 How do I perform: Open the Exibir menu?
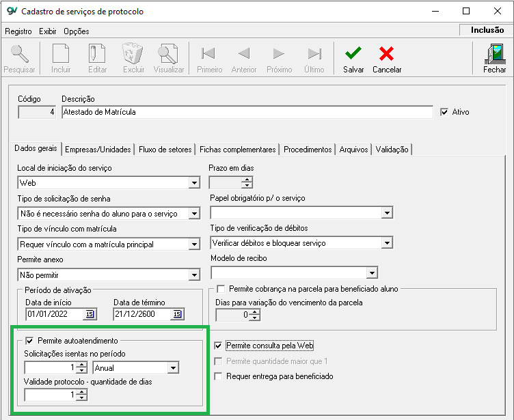click(x=48, y=31)
